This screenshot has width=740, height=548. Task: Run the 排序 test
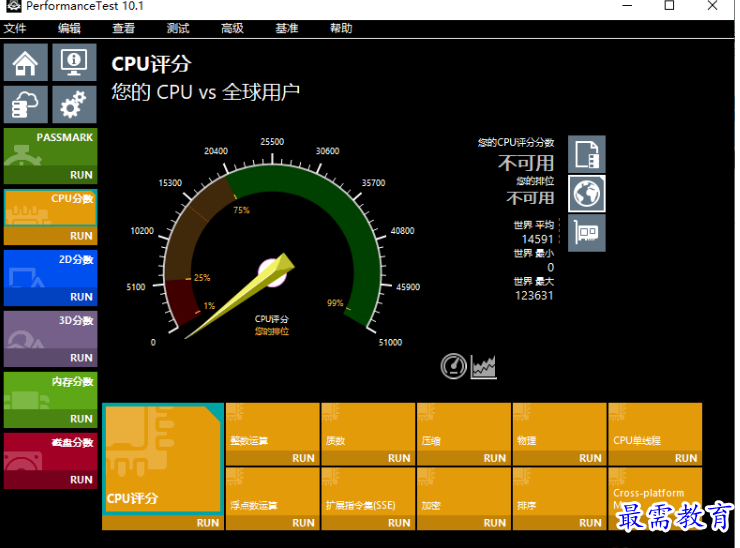[x=560, y=498]
